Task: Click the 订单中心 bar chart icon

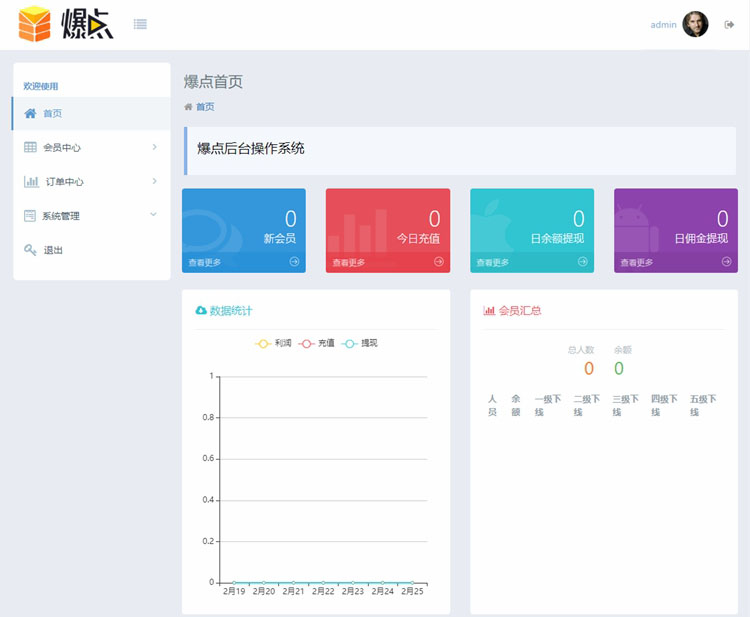Action: [32, 181]
